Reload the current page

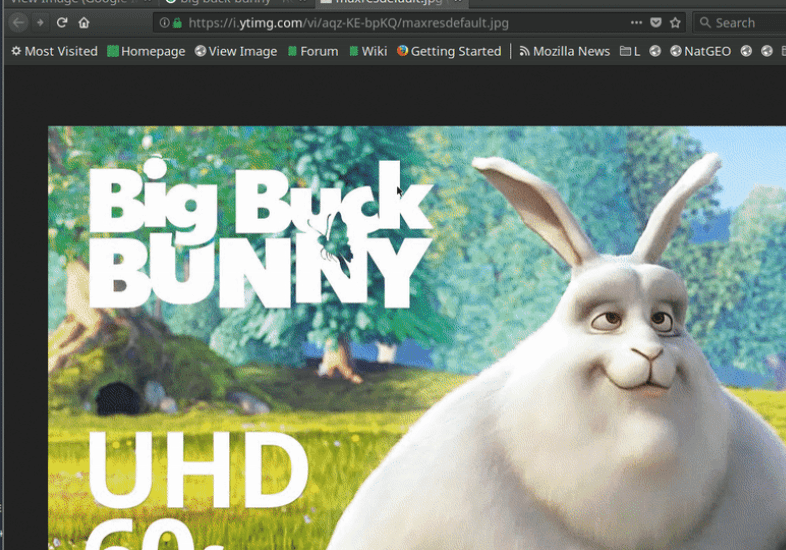62,23
